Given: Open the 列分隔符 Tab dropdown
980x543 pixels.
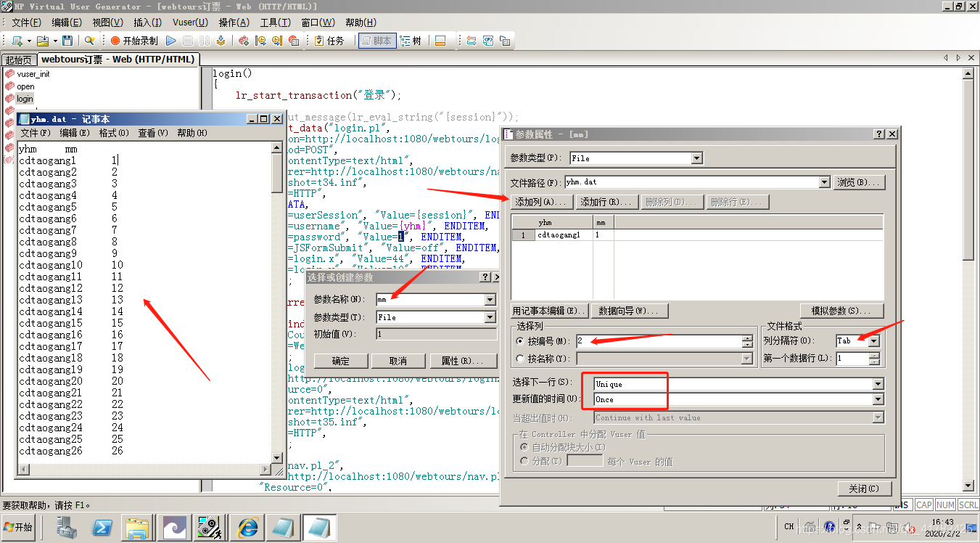Looking at the screenshot, I should [874, 340].
